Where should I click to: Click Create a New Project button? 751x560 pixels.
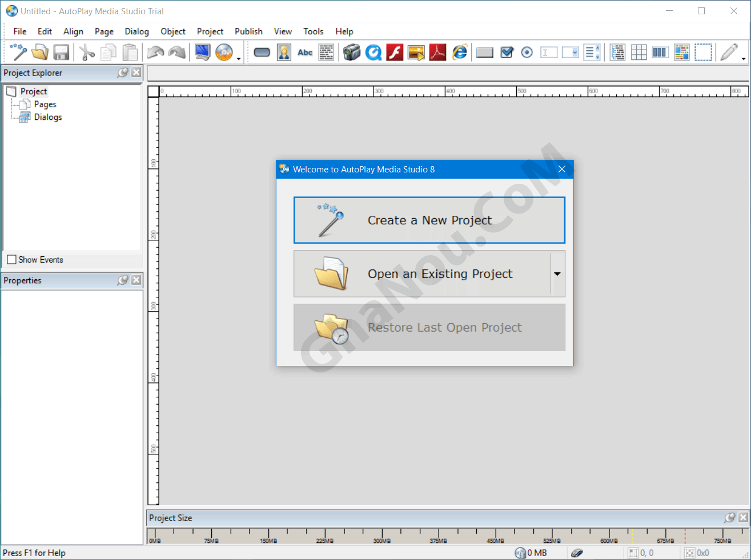(429, 220)
